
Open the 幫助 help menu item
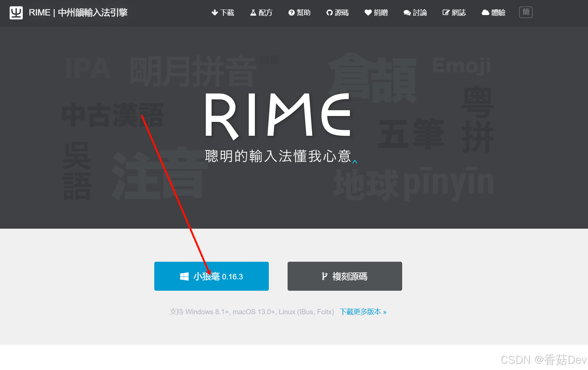[x=299, y=13]
